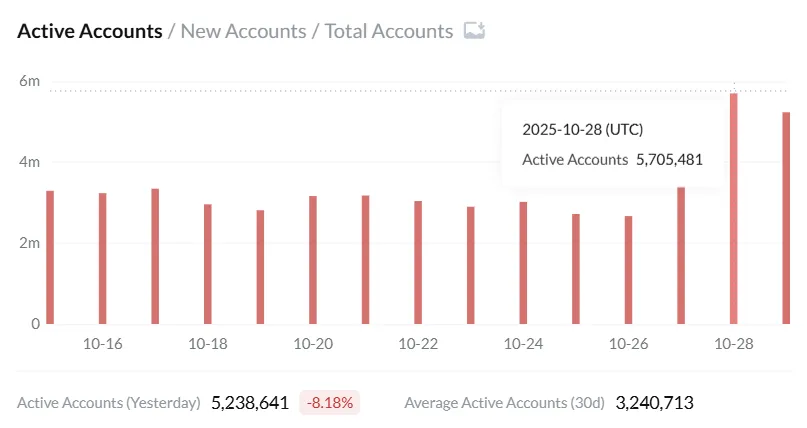Screen dimensions: 807x428
Task: Click the bar above 10-22
Action: pos(418,262)
